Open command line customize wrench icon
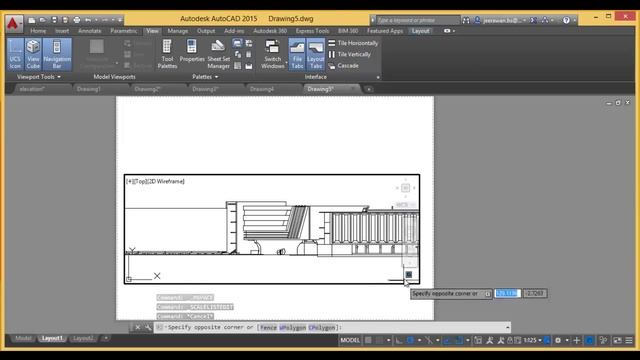 point(148,327)
